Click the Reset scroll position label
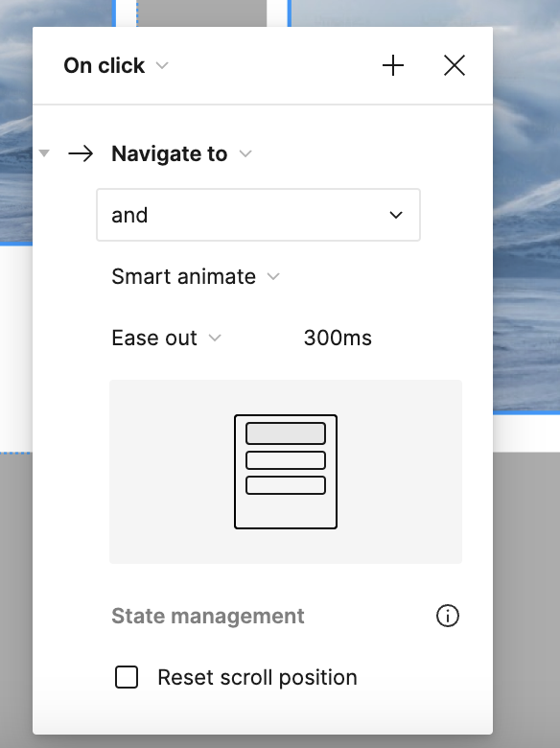Image resolution: width=560 pixels, height=748 pixels. (x=257, y=677)
